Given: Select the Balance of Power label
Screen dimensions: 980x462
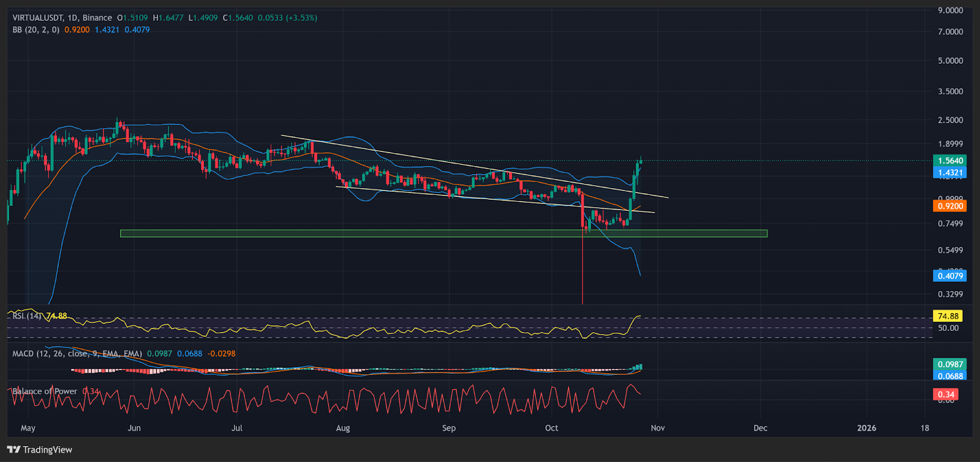Looking at the screenshot, I should tap(45, 391).
